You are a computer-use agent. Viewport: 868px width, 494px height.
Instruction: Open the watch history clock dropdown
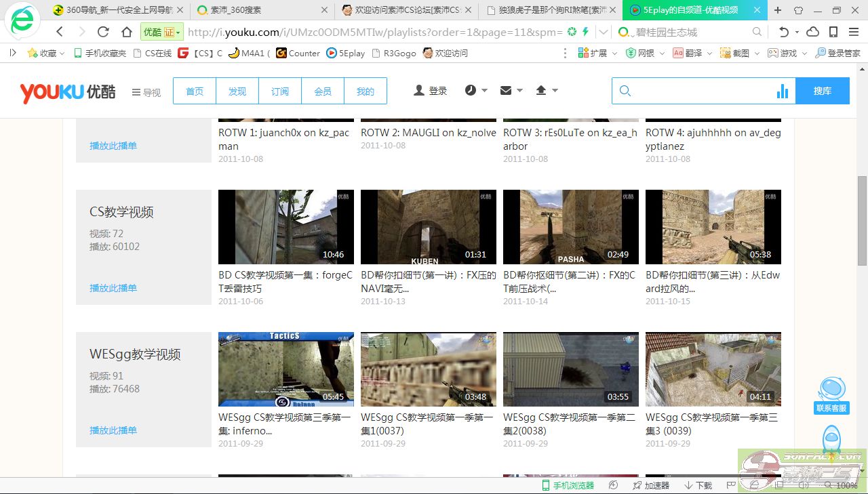476,90
